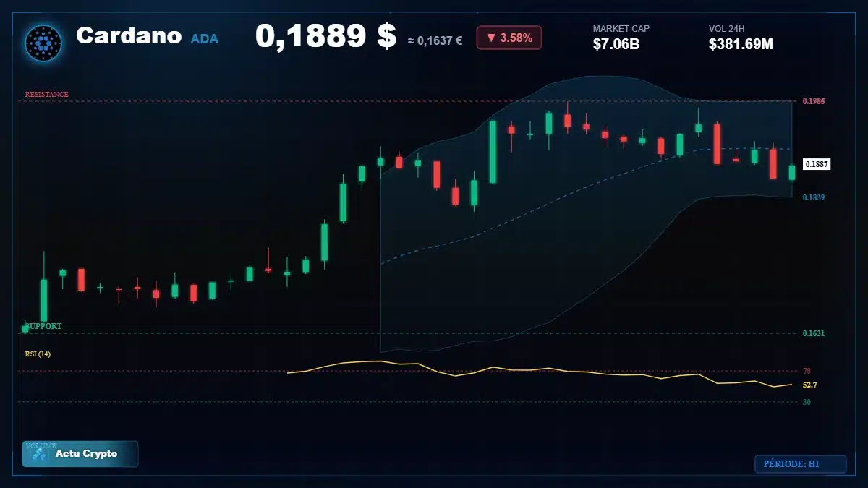Click the RSI 70 overbought level label

[x=807, y=371]
